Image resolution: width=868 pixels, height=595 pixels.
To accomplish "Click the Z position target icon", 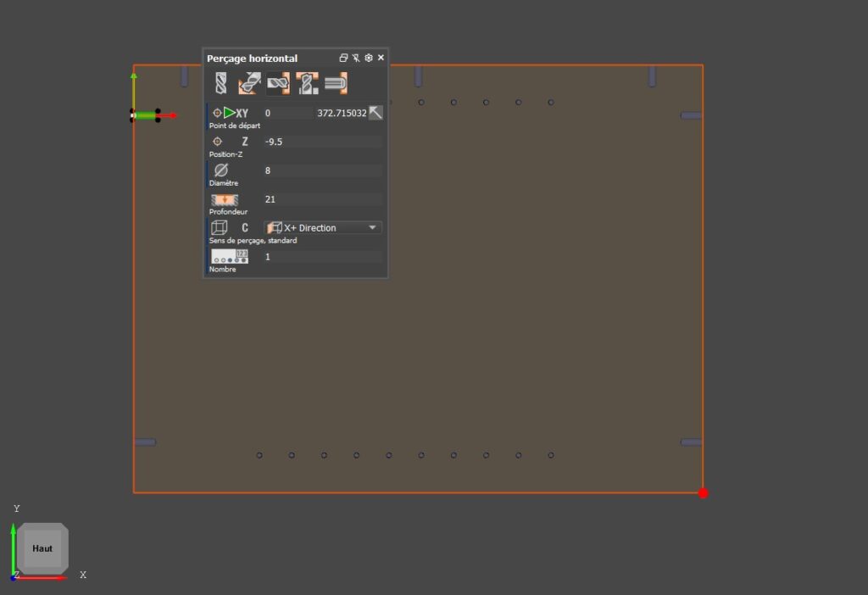I will 217,142.
